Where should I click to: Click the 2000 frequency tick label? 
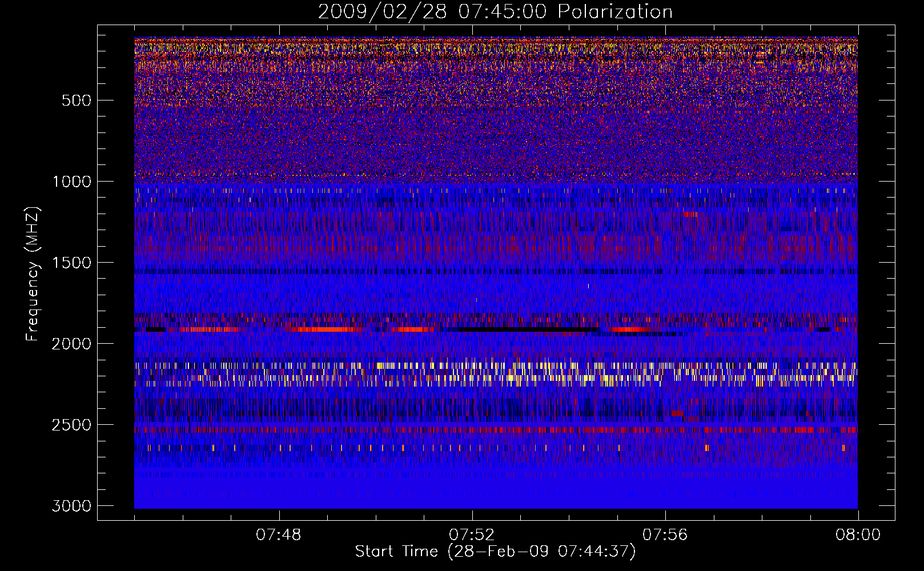71,344
